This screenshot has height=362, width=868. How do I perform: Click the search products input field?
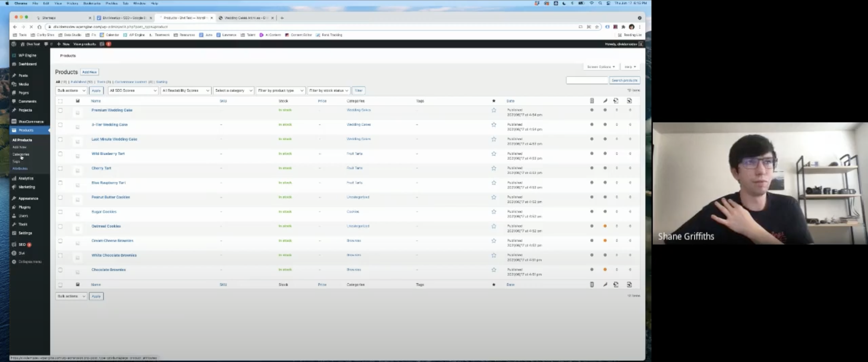[587, 80]
